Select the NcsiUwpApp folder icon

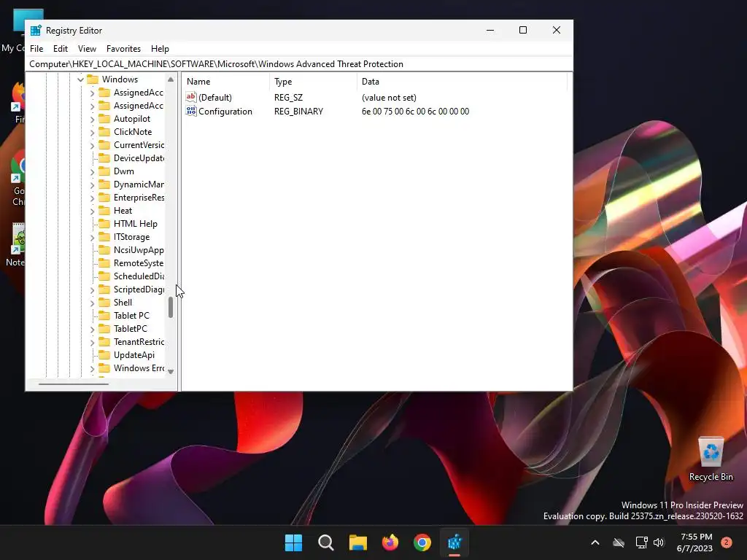click(104, 249)
